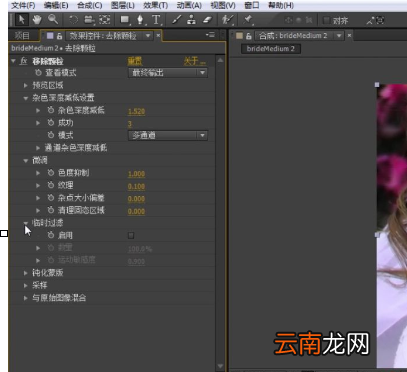This screenshot has height=372, width=407.
Task: Expand the 钝化蒙版 group
Action: tap(26, 273)
